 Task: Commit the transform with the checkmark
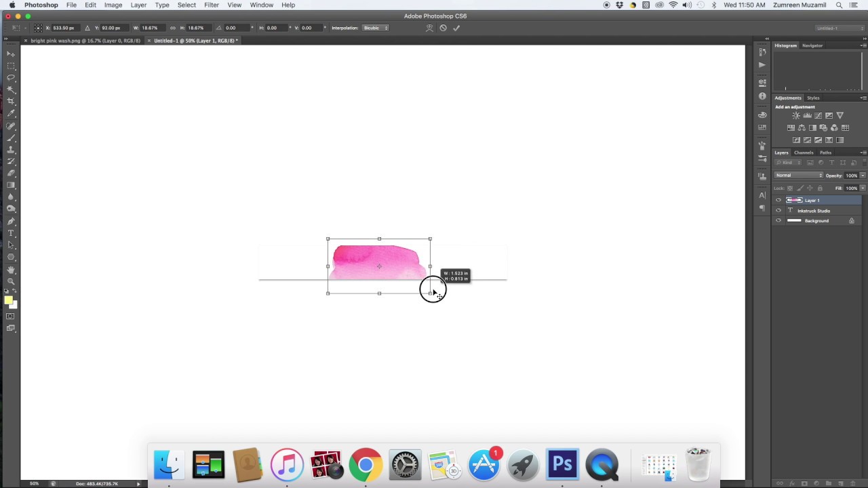tap(456, 28)
